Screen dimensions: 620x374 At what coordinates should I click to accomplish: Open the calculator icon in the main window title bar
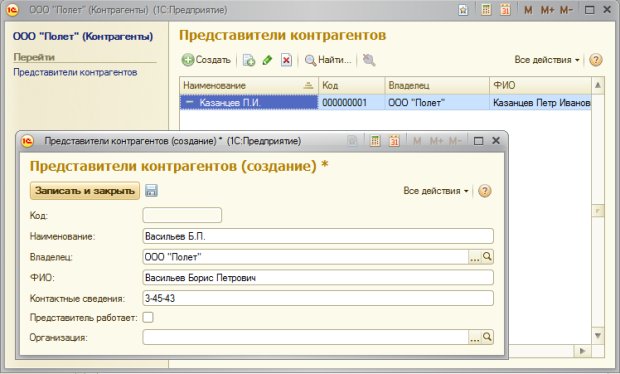click(486, 10)
